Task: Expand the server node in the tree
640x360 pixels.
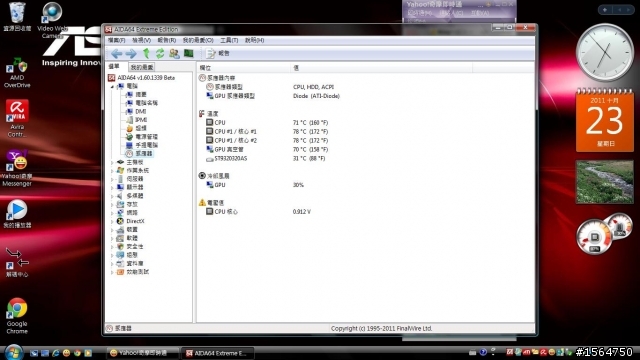Action: coord(112,179)
